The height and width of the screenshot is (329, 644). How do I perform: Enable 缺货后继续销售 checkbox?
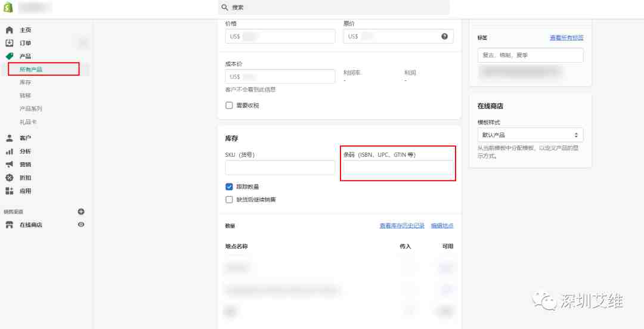point(229,200)
